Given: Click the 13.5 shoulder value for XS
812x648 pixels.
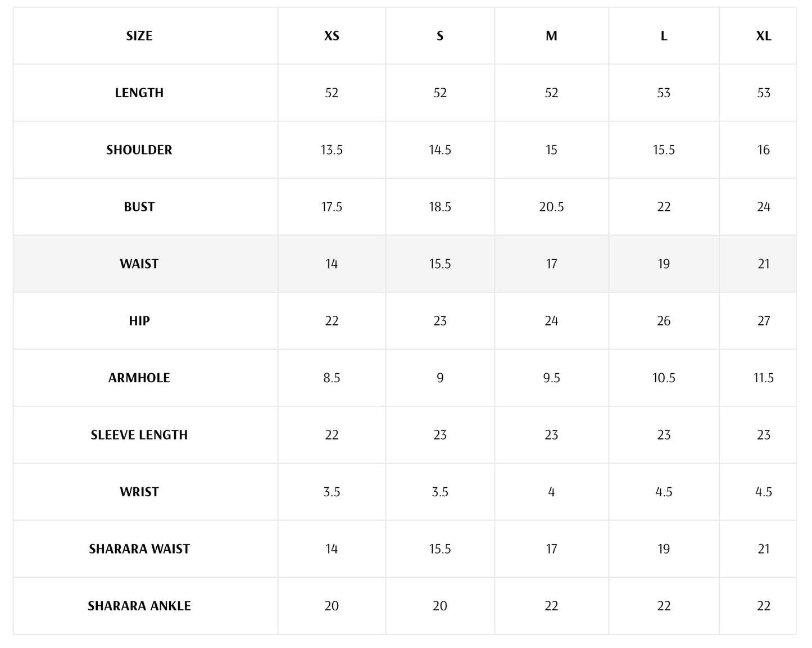Looking at the screenshot, I should click(332, 150).
